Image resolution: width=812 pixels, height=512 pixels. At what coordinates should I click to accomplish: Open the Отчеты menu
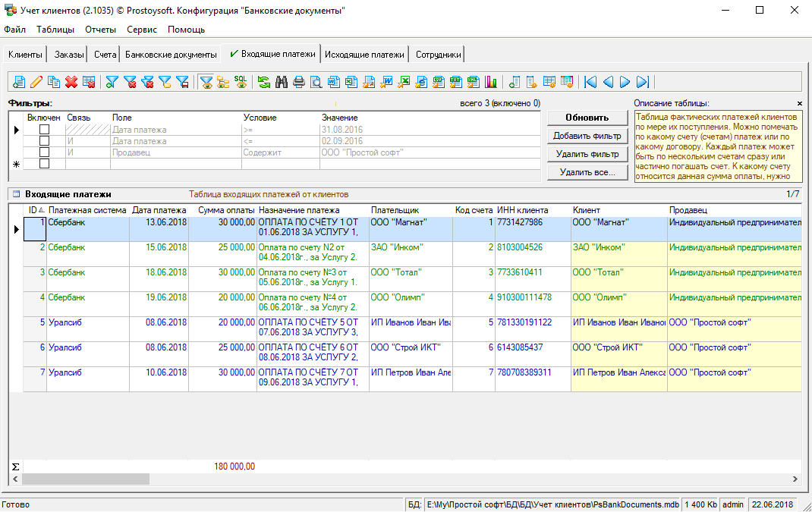100,30
